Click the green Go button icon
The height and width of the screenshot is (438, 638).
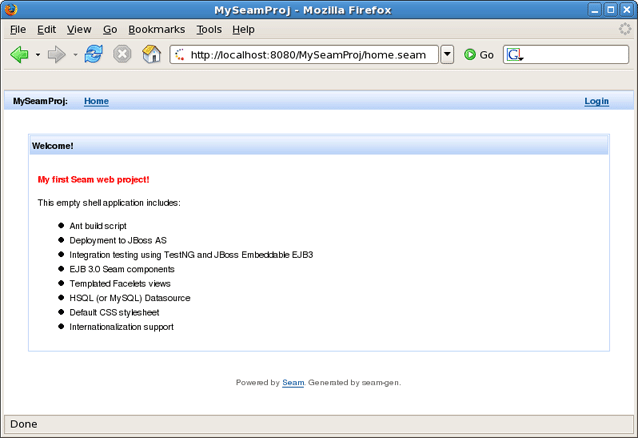[x=470, y=55]
